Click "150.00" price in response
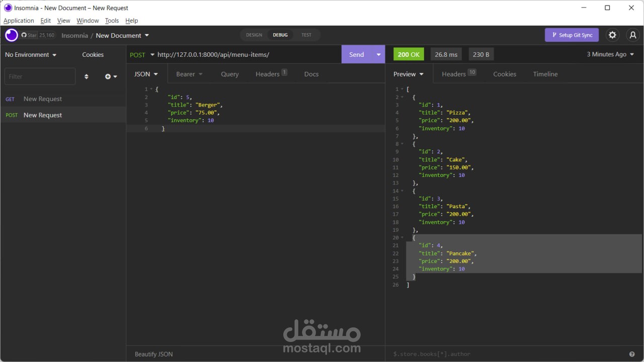Viewport: 644px width, 362px height. 459,167
